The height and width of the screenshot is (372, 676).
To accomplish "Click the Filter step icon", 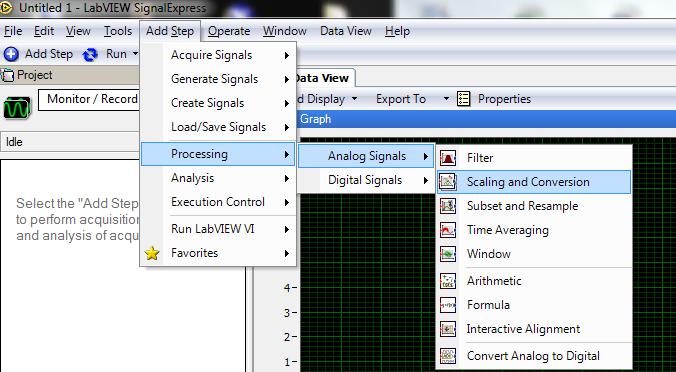I will 448,158.
